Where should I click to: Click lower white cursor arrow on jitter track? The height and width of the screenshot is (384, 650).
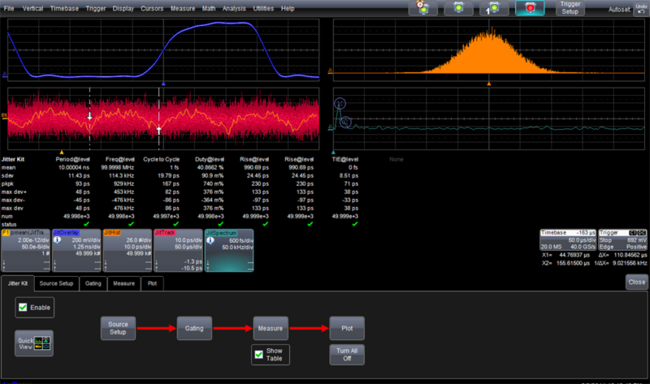tap(159, 131)
